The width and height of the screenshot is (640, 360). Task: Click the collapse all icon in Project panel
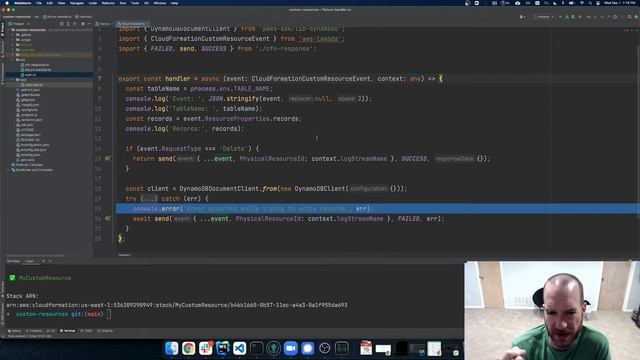coord(75,24)
